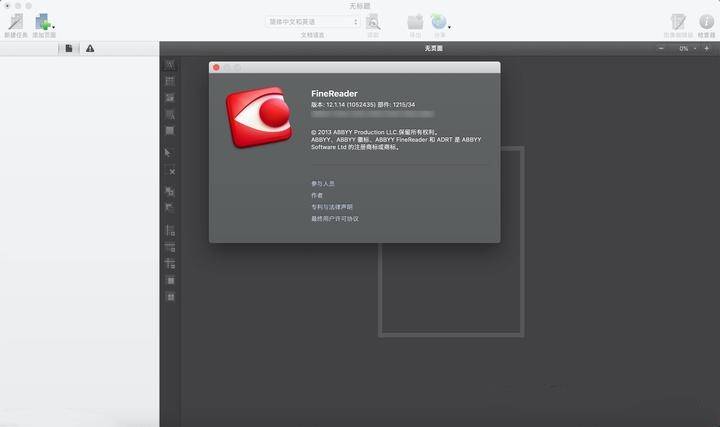Open the document language combo box
Screen dimensions: 720x427
(x=312, y=22)
